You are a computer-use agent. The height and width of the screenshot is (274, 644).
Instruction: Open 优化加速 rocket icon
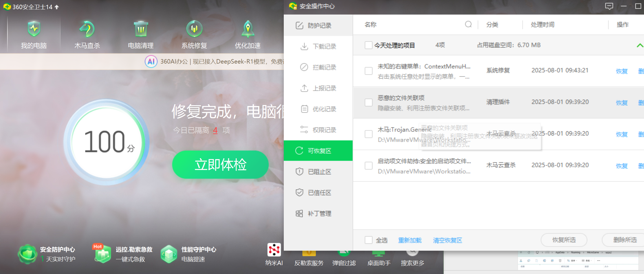point(248,29)
